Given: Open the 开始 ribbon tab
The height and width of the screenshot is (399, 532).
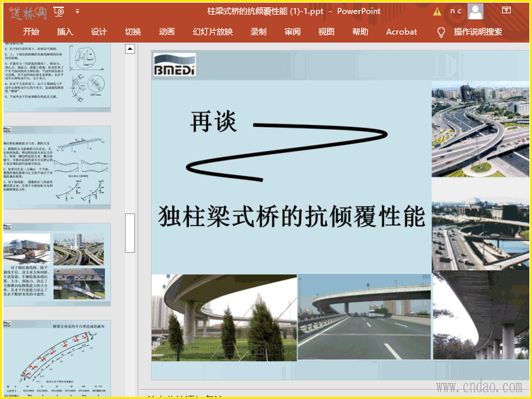Looking at the screenshot, I should click(x=31, y=32).
